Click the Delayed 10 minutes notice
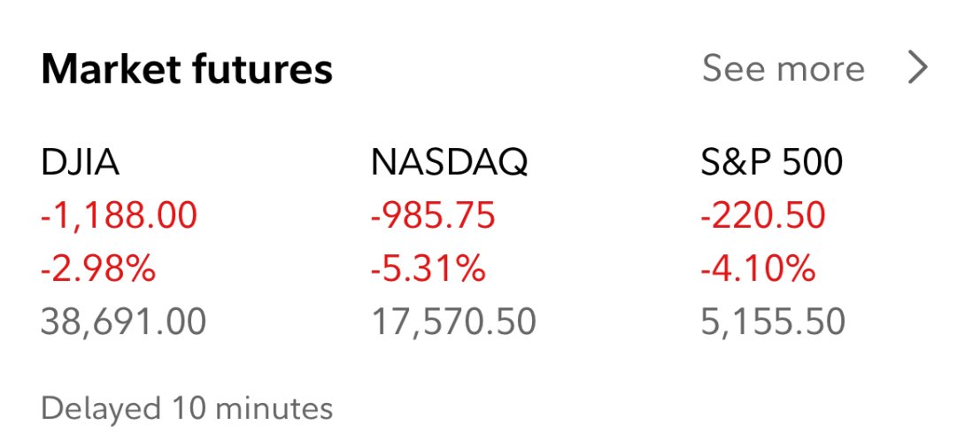 187,409
